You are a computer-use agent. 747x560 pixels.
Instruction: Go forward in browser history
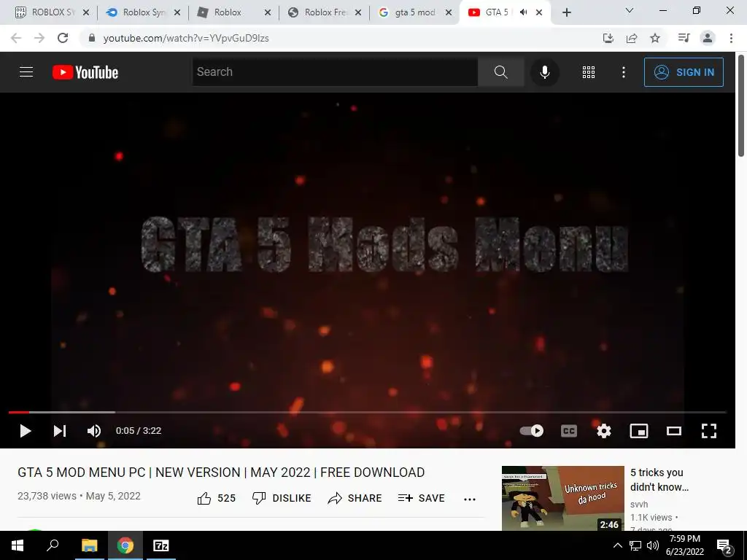[x=39, y=38]
